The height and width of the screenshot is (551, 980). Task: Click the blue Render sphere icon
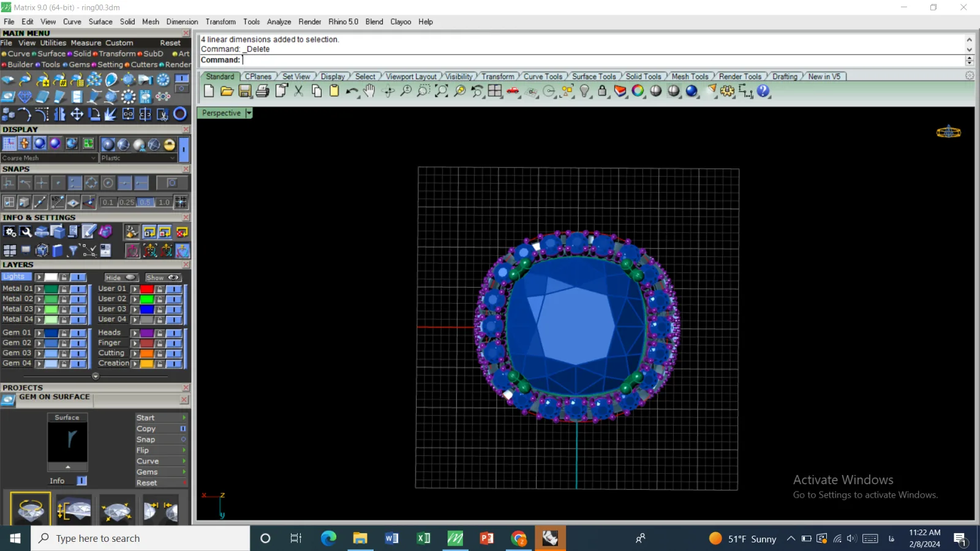pyautogui.click(x=692, y=91)
